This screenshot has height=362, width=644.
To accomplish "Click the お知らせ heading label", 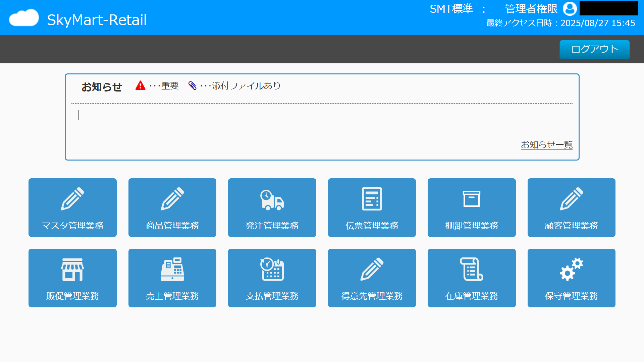I will pyautogui.click(x=102, y=87).
